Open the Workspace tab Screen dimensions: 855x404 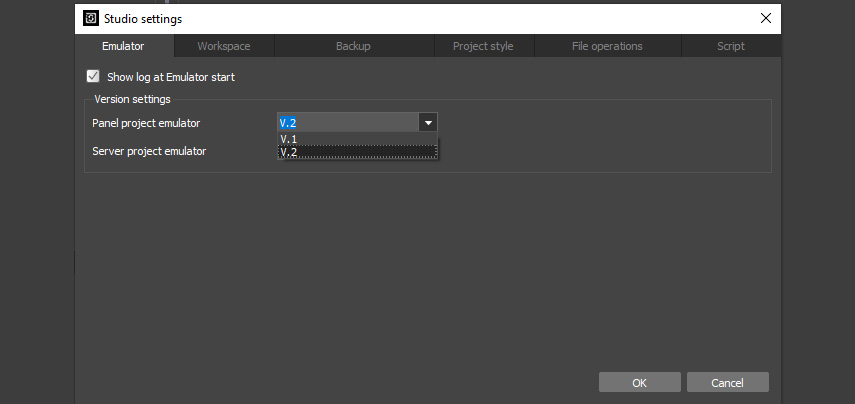click(224, 46)
